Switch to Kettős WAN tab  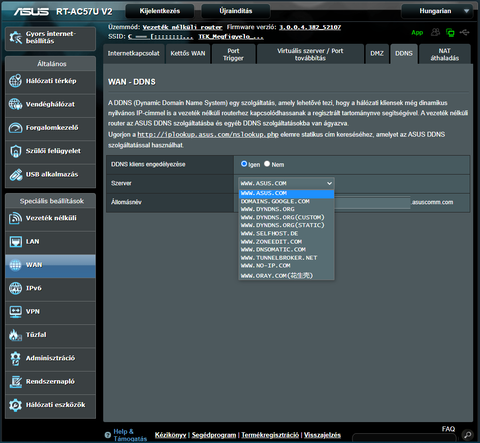[188, 54]
